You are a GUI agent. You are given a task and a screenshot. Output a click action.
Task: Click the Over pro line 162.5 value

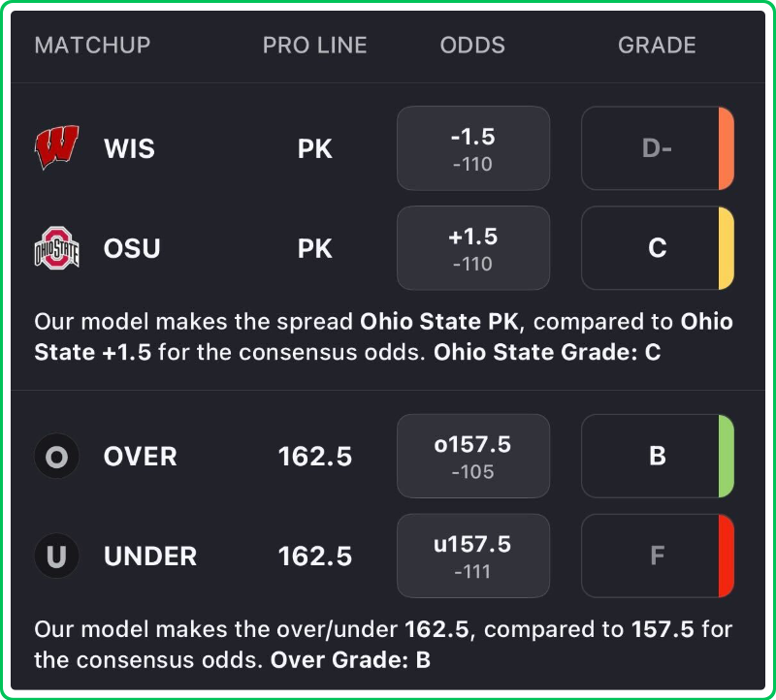315,456
